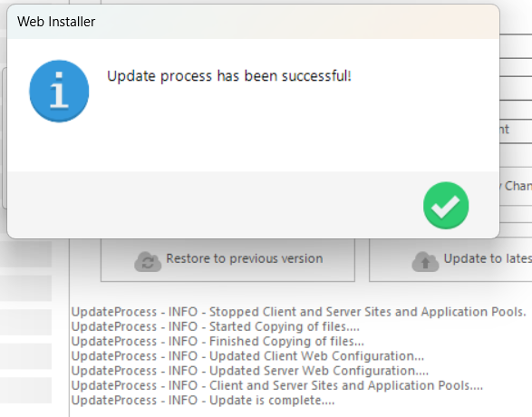Click the 'Updated Client Web Configuration' log line
This screenshot has height=417, width=532.
pos(247,356)
